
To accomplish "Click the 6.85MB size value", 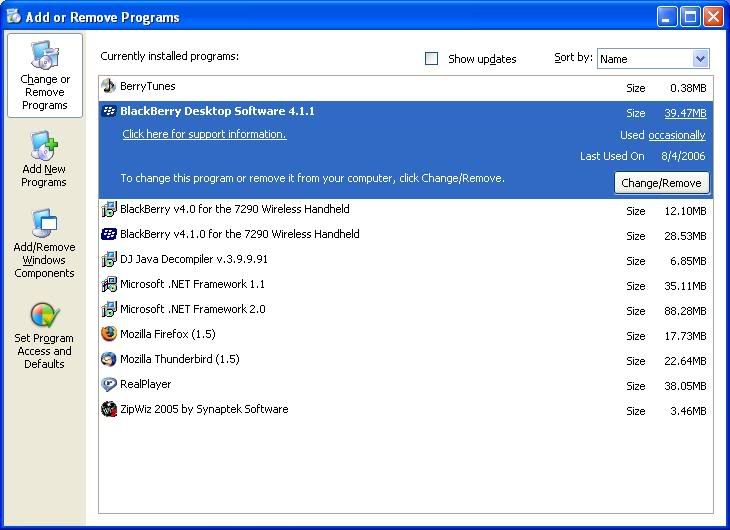I will point(688,261).
